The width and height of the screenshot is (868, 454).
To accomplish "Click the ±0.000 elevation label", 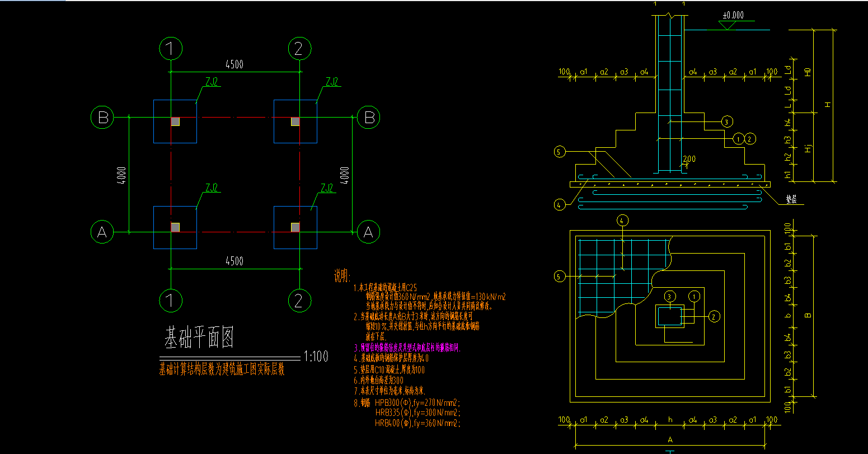I will coord(733,16).
